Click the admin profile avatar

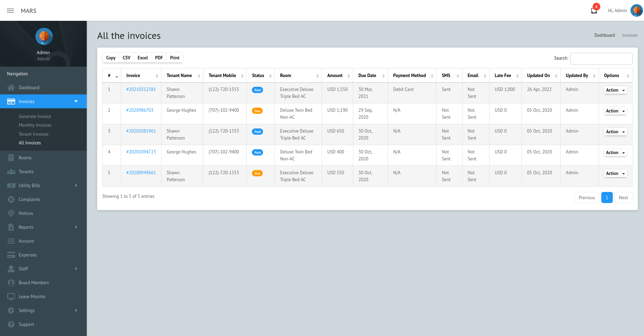tap(637, 10)
